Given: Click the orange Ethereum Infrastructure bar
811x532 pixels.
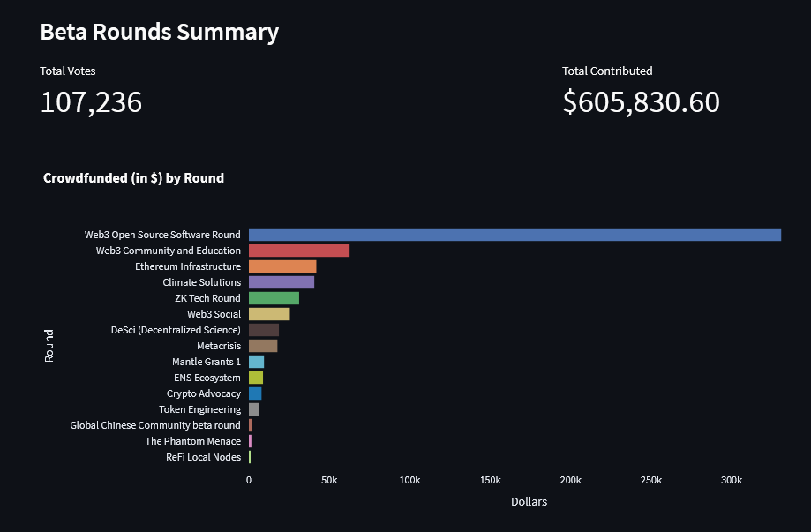Looking at the screenshot, I should (x=282, y=266).
